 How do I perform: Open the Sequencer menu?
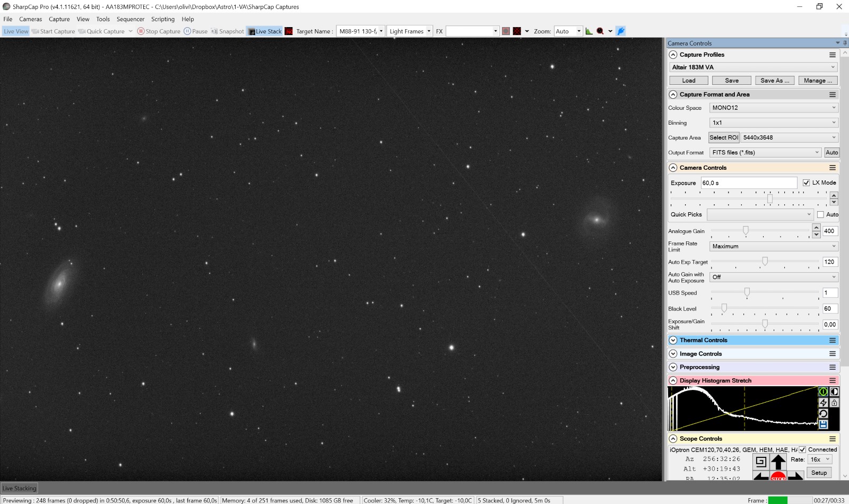pos(130,19)
